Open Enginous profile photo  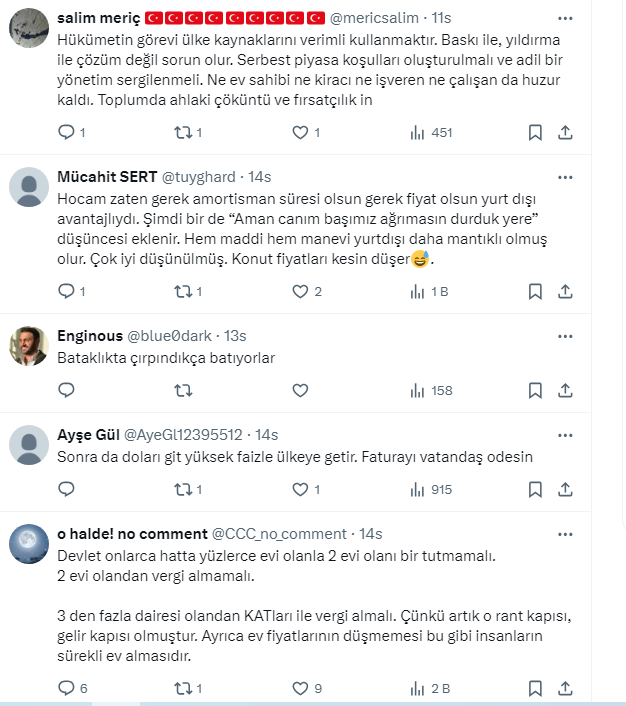pyautogui.click(x=29, y=345)
